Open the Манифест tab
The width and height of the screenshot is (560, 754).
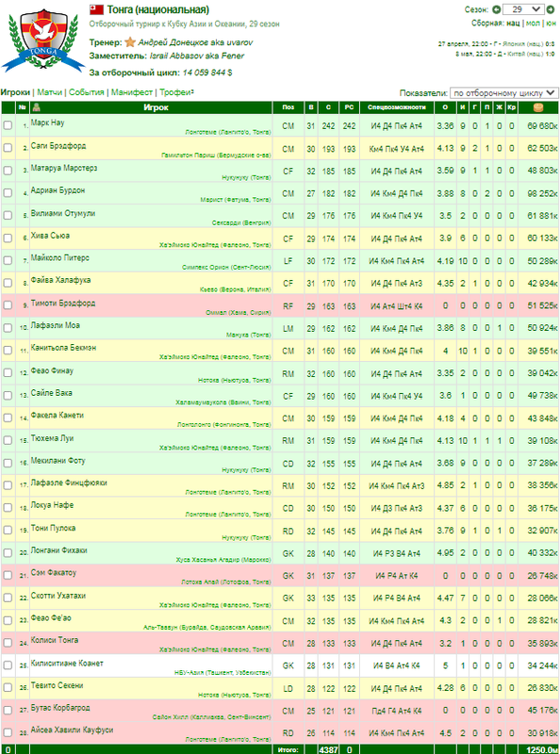[x=132, y=92]
